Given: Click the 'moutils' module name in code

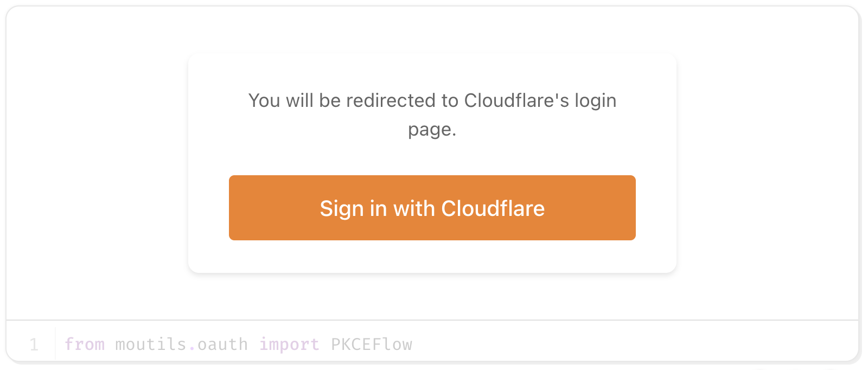Looking at the screenshot, I should point(151,345).
